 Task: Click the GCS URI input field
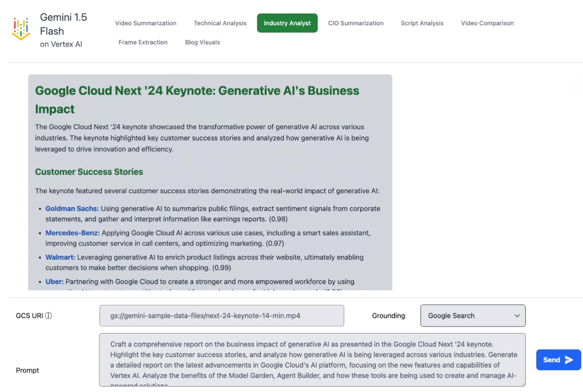click(x=222, y=316)
